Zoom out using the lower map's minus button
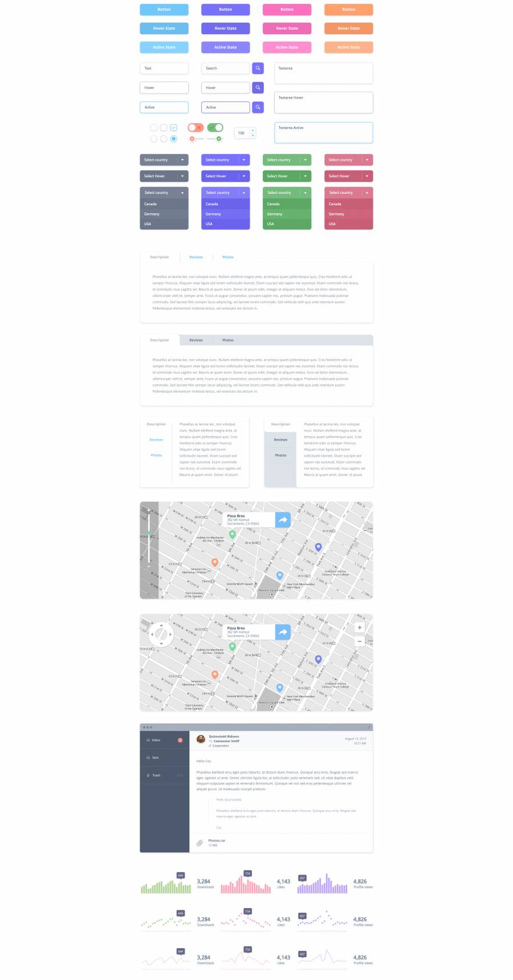 360,641
